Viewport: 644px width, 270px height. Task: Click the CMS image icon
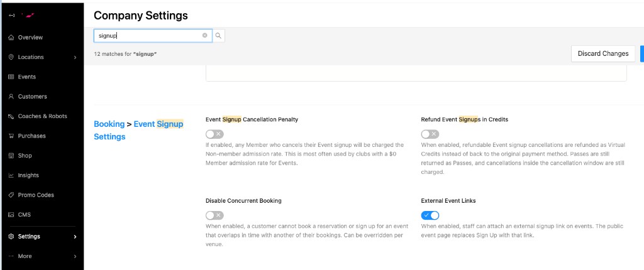tap(11, 215)
